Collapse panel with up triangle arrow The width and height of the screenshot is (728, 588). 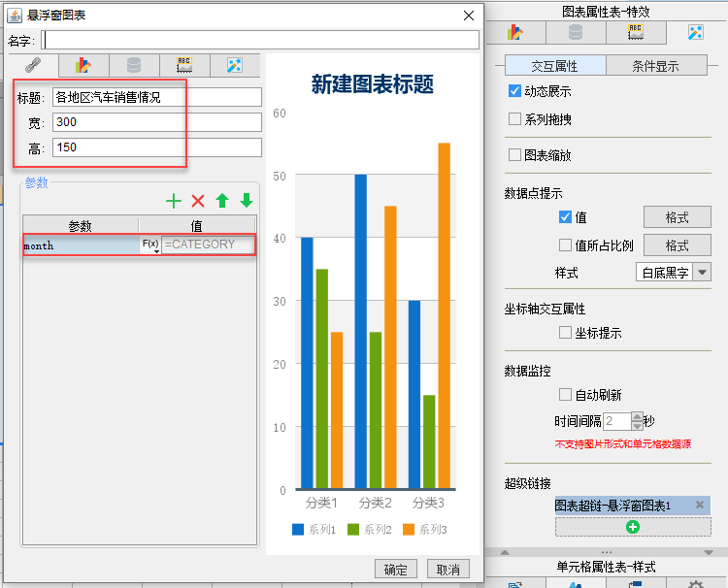point(505,552)
